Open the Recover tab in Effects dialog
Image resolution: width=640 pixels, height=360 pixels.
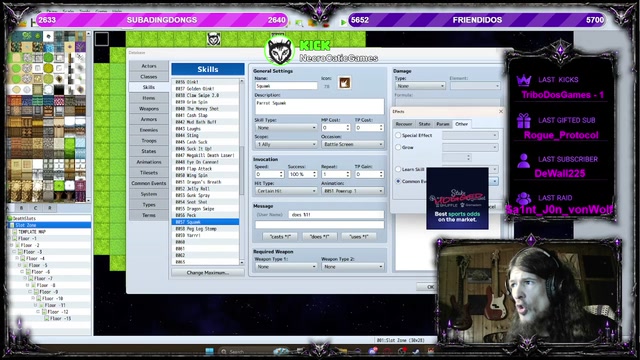(x=404, y=124)
